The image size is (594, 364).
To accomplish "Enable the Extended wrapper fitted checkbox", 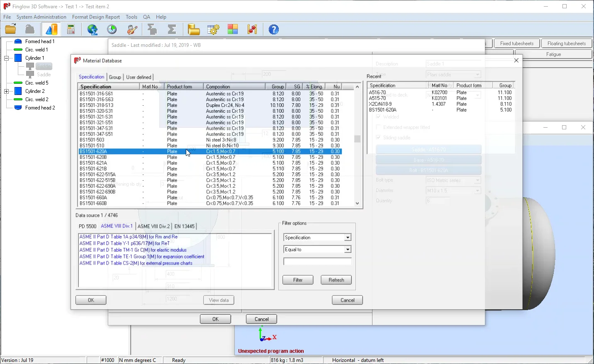I will pos(378,127).
